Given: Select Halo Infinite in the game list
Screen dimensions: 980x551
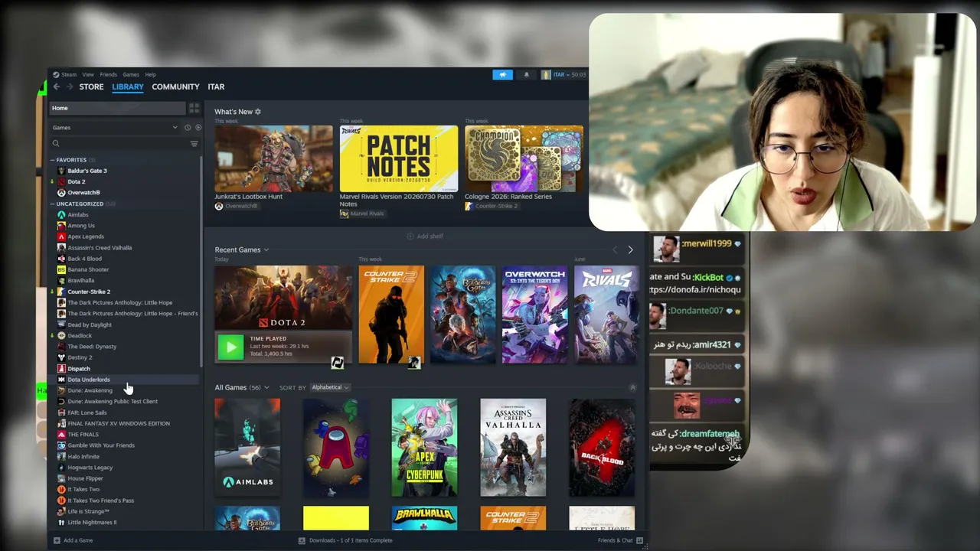Looking at the screenshot, I should (83, 457).
